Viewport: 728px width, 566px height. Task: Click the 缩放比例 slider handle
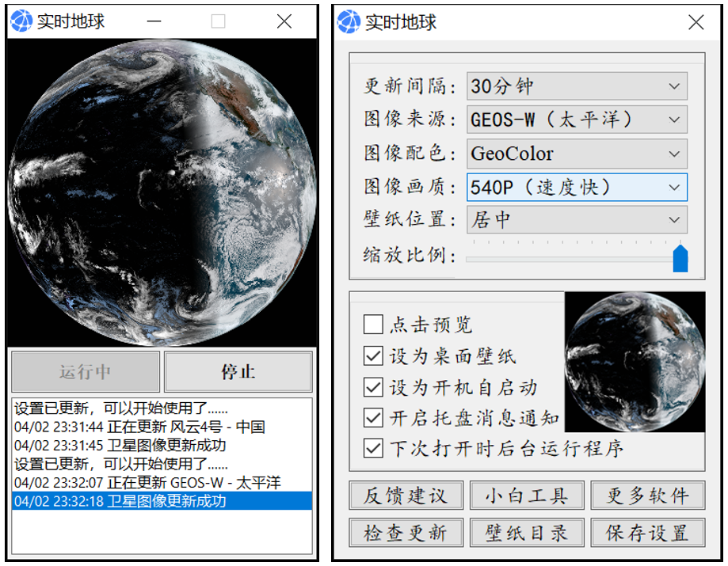tap(680, 259)
